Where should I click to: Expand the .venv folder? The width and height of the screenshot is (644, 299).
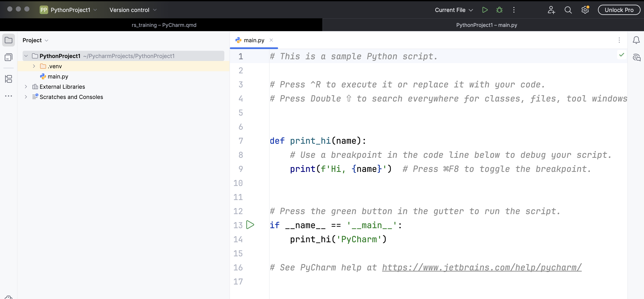tap(34, 66)
